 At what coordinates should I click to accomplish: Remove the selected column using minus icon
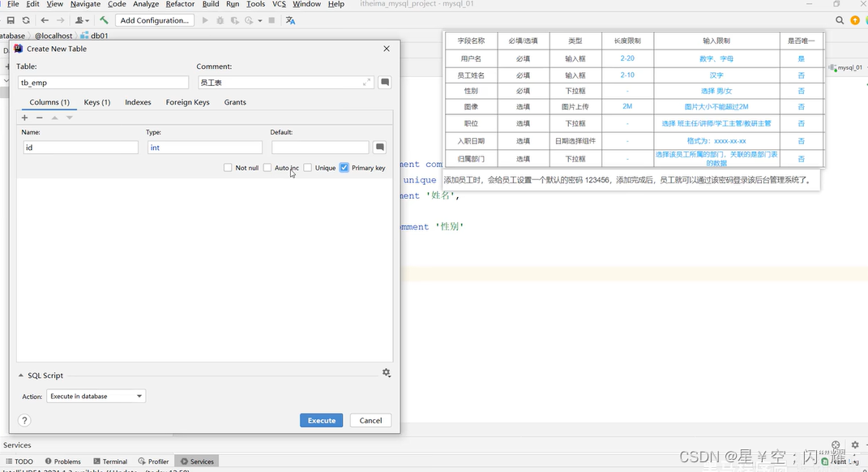(38, 117)
